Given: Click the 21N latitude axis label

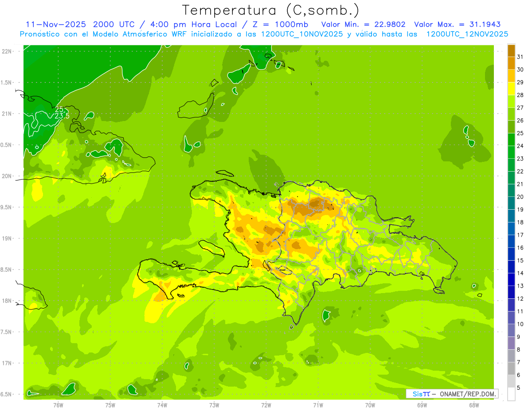Looking at the screenshot, I should [7, 114].
